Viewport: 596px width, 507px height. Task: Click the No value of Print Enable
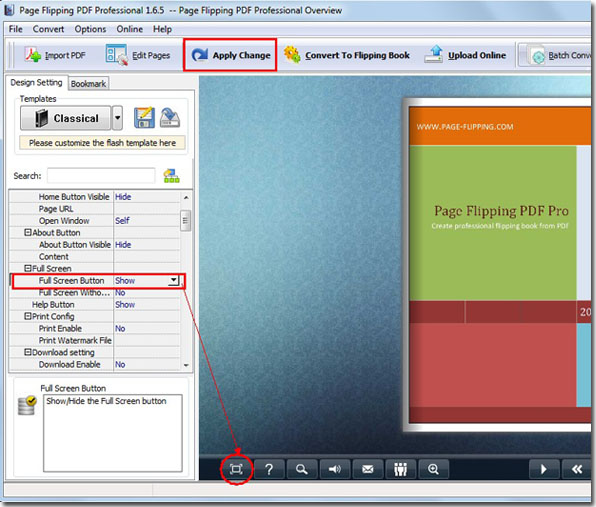(x=120, y=329)
